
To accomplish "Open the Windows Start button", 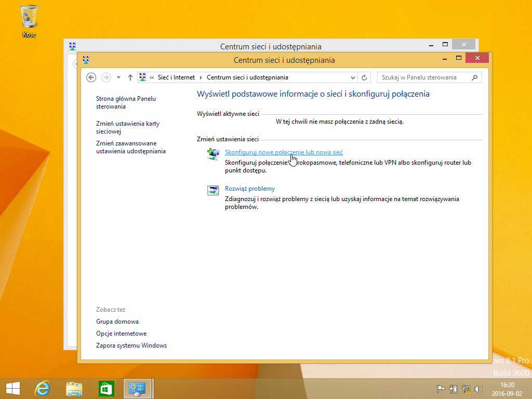I will coord(13,389).
